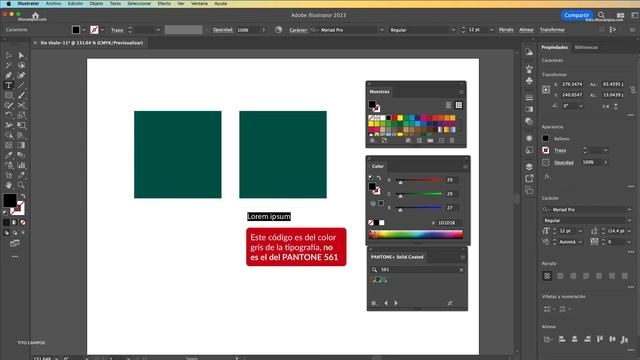
Task: Select the Magic Wand tool
Action: pyautogui.click(x=9, y=65)
